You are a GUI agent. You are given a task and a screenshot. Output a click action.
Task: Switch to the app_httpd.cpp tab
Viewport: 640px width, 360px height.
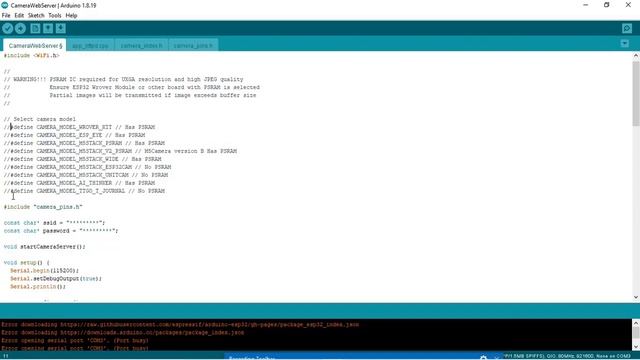point(91,45)
